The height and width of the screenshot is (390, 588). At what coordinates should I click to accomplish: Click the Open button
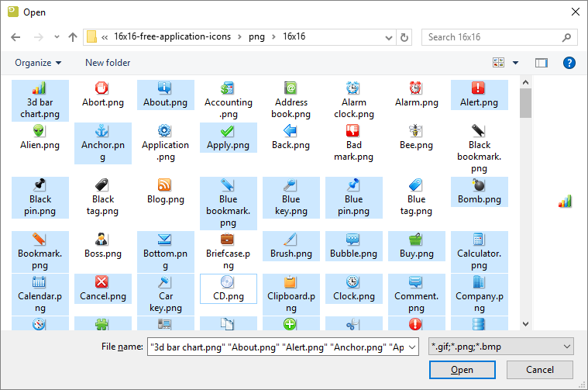click(x=462, y=370)
